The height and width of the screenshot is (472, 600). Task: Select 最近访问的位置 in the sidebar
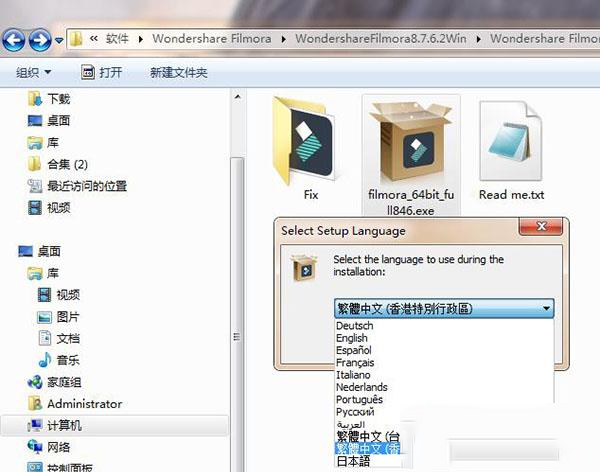coord(86,186)
